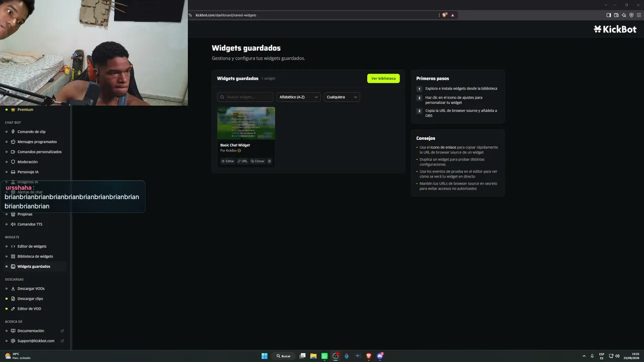Open Descargar VODs page

coord(34,289)
